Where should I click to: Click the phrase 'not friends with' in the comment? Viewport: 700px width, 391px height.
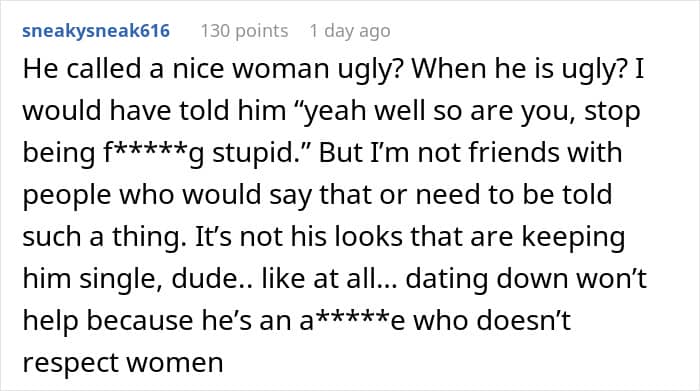pyautogui.click(x=520, y=153)
